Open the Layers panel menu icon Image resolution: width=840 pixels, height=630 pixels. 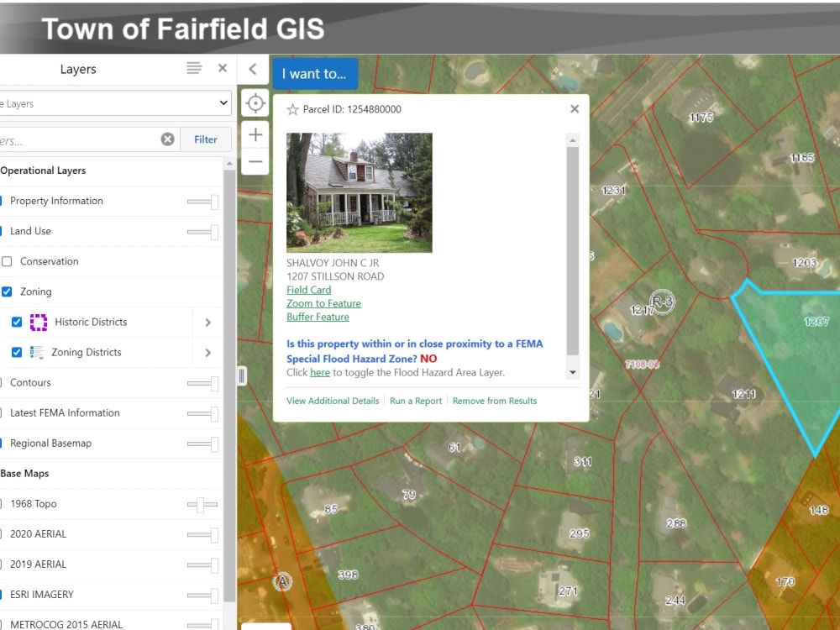click(x=194, y=68)
